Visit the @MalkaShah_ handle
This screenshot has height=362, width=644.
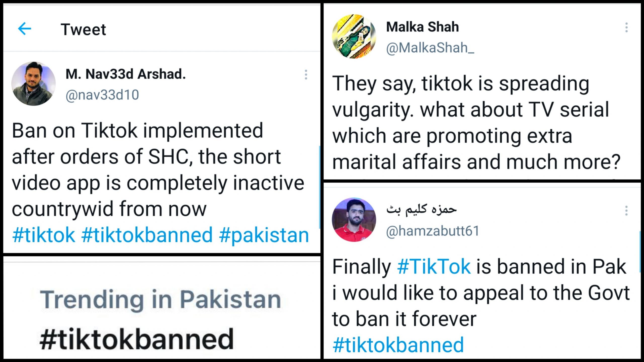(430, 48)
